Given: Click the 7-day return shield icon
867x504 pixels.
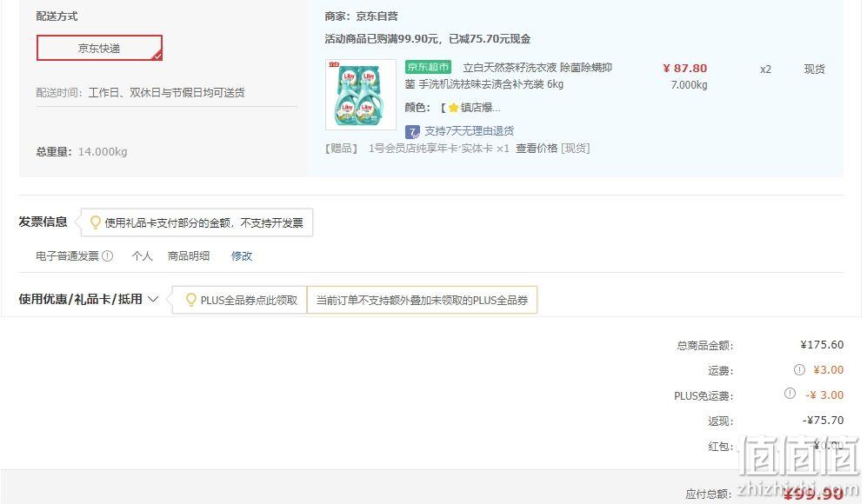Looking at the screenshot, I should pos(412,131).
